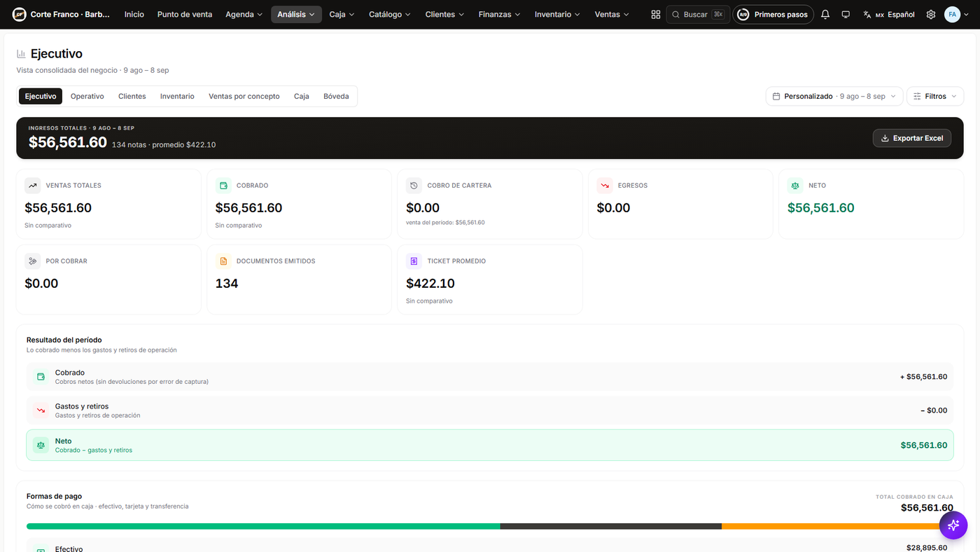Open the Bóveda tab
980x552 pixels.
click(x=336, y=97)
